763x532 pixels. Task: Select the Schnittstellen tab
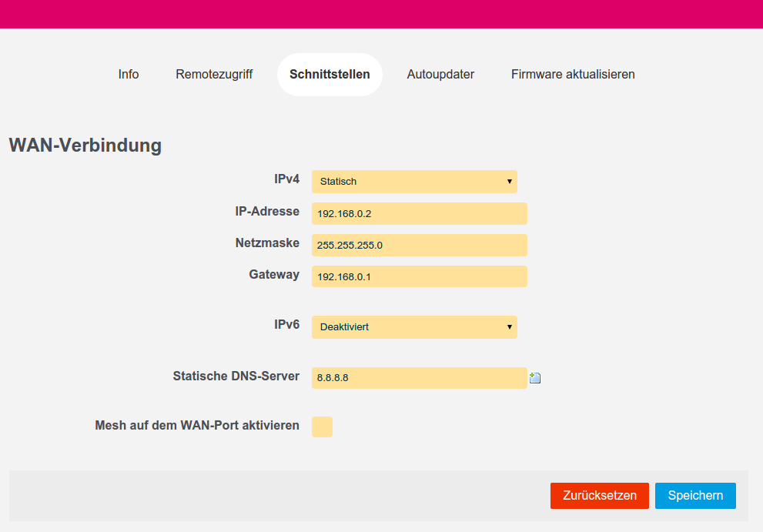[x=330, y=75]
